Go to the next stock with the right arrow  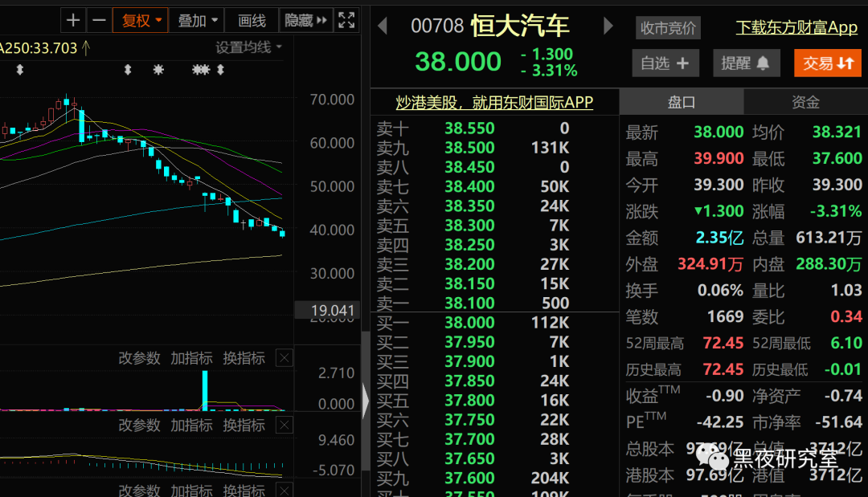point(608,26)
